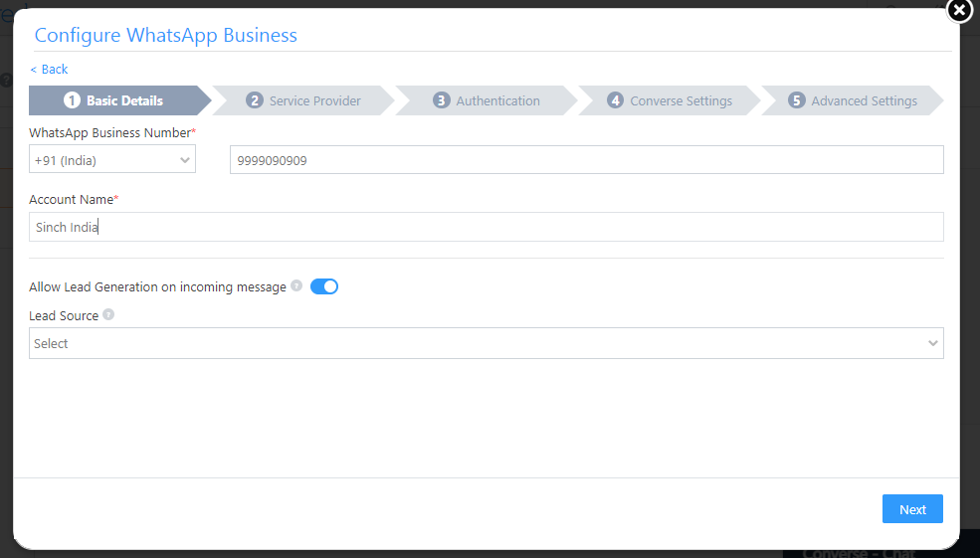Click the WhatsApp Business Number field
The image size is (980, 558).
586,159
